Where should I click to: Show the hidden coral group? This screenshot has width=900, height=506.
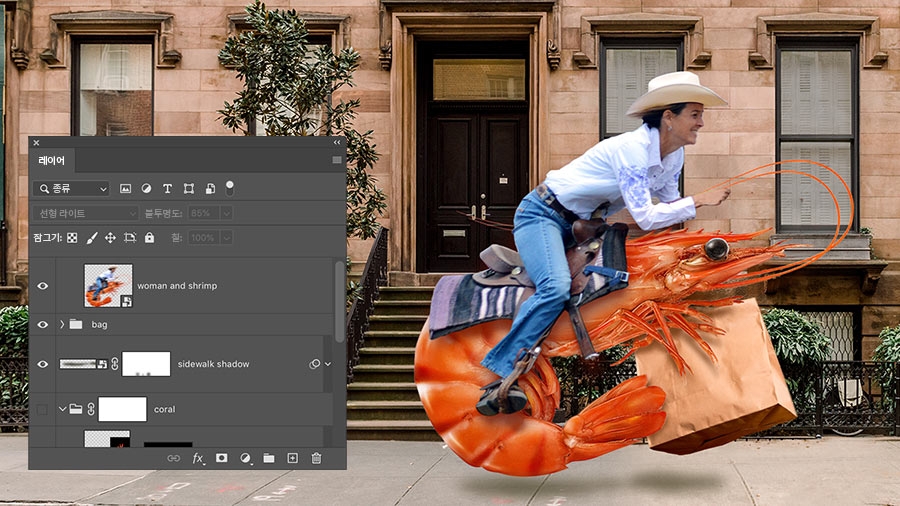tap(42, 409)
